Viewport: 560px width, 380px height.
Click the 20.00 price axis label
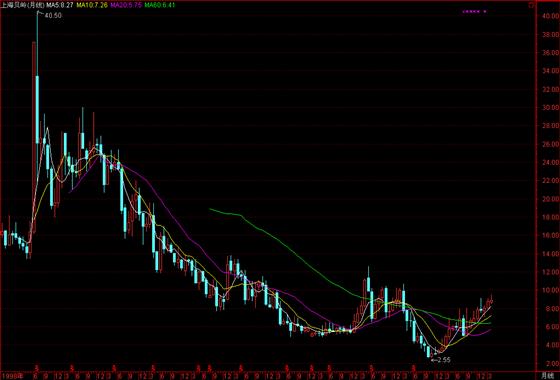[x=550, y=199]
